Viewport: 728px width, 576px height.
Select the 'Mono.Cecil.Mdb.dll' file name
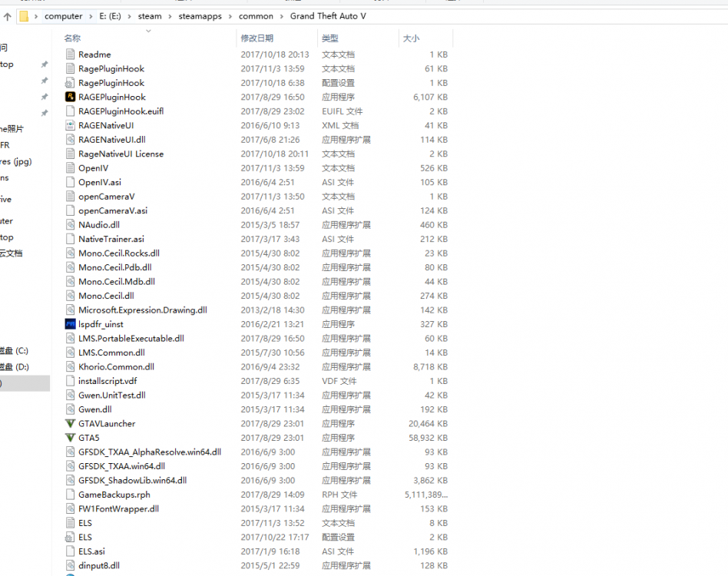[117, 282]
